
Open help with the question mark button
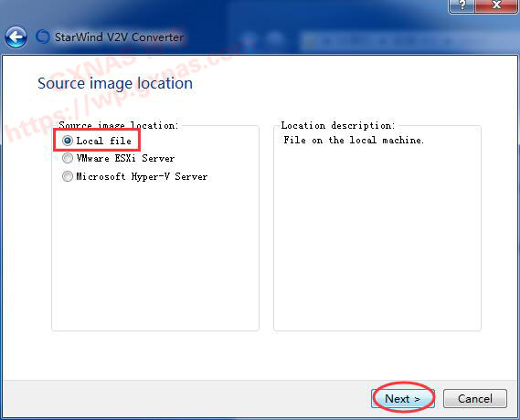[x=462, y=6]
